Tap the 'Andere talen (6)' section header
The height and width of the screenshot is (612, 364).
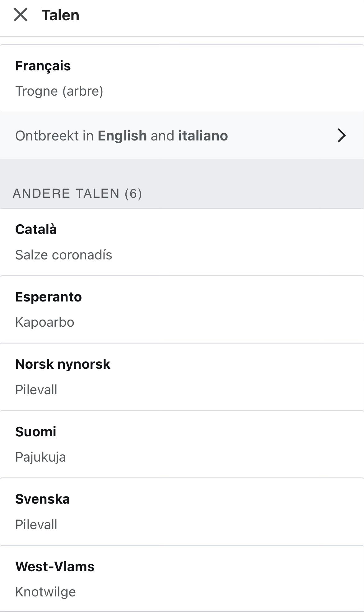[77, 193]
